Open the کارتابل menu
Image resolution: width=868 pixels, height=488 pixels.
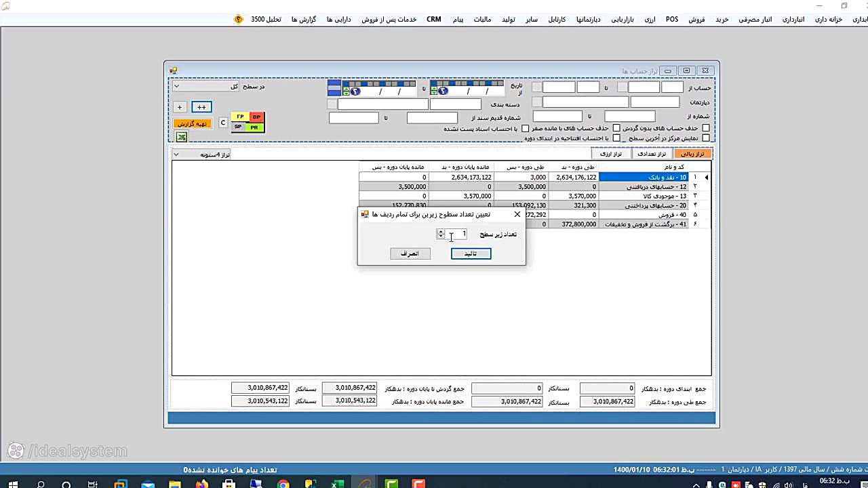(557, 20)
